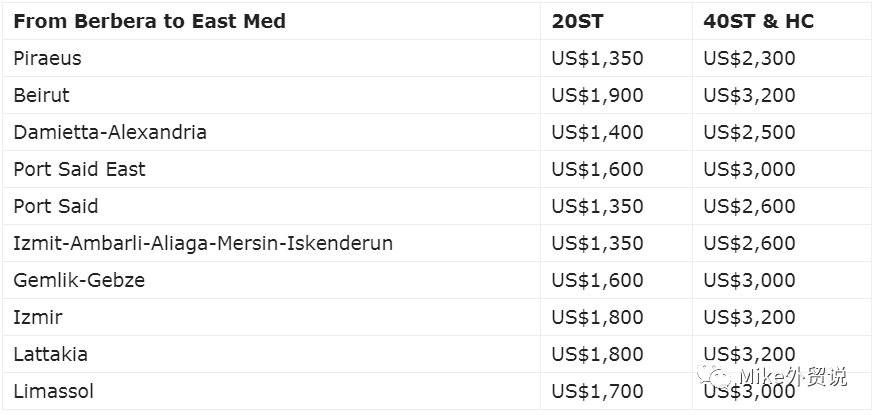This screenshot has width=876, height=415.
Task: Click the '40ST & HC' column header
Action: [x=759, y=21]
